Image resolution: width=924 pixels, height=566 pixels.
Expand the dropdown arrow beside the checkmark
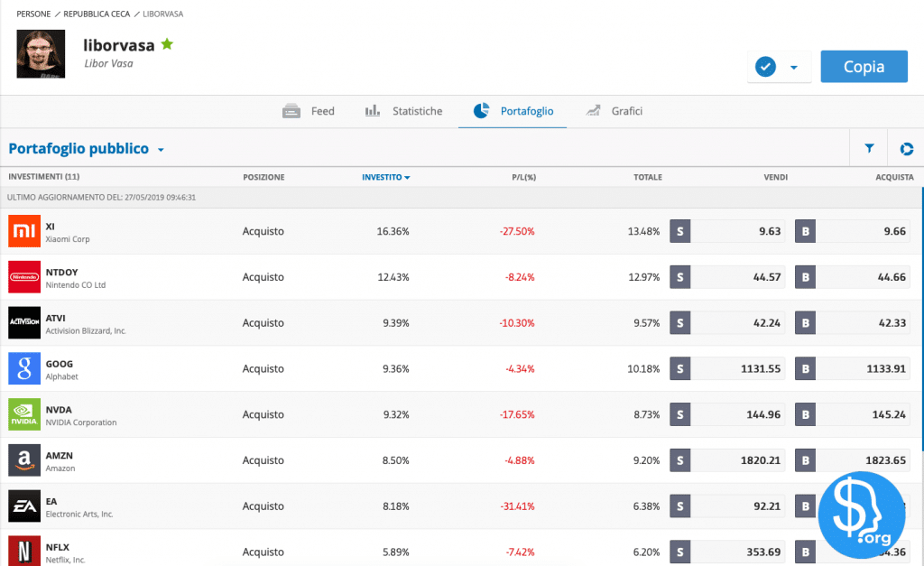coord(794,67)
